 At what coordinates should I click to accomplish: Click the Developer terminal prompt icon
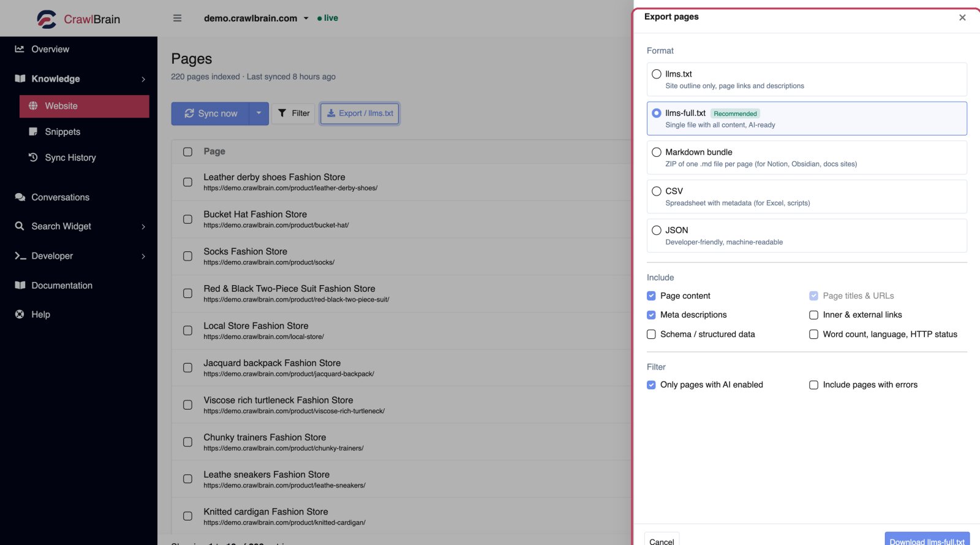(x=20, y=256)
